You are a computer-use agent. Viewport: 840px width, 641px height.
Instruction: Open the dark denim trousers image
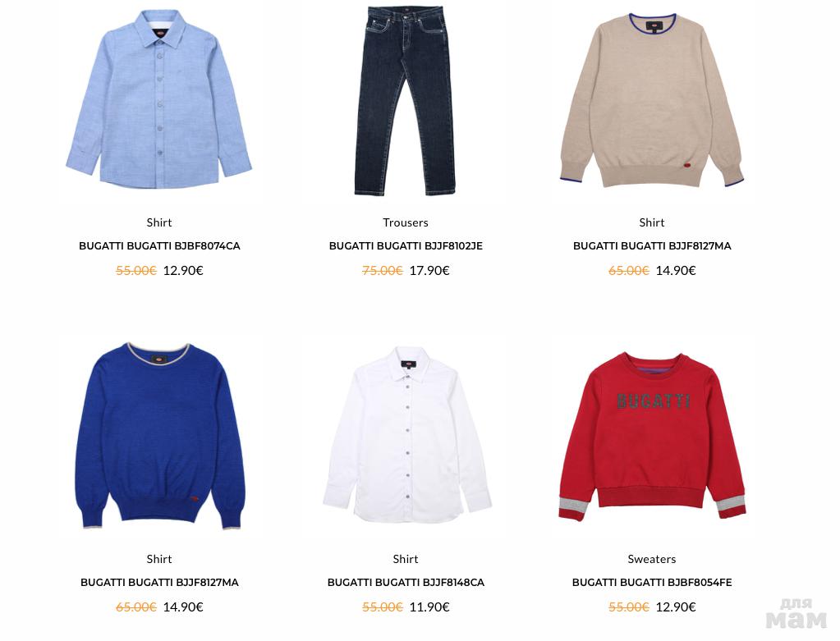[x=406, y=101]
